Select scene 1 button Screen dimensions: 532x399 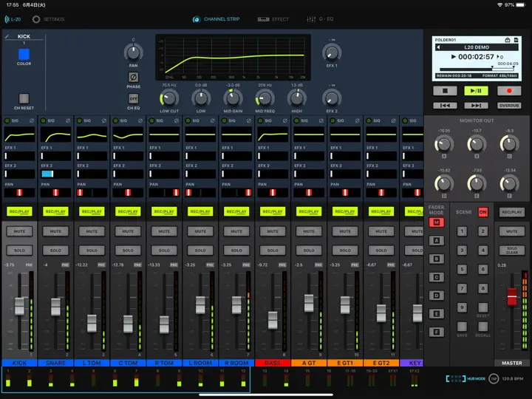point(462,231)
